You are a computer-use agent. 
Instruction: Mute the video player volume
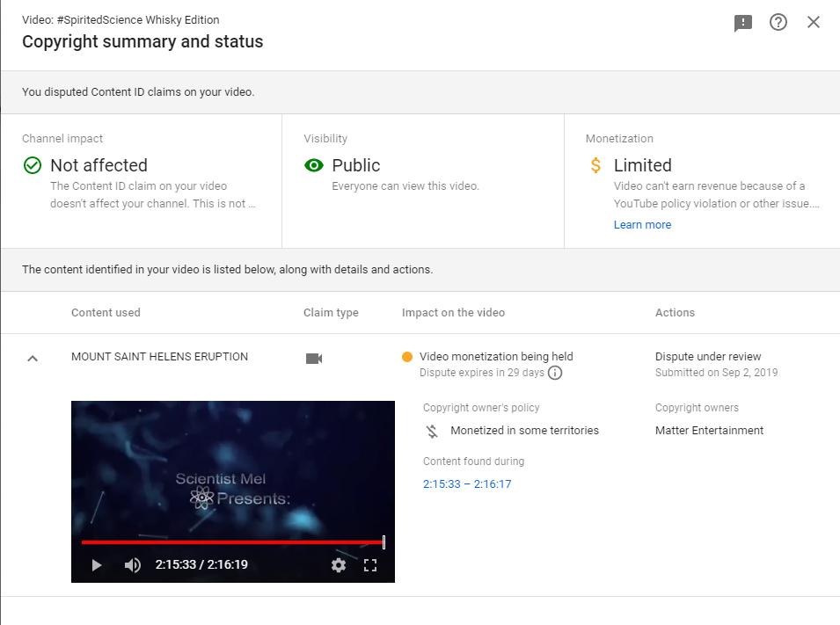[x=132, y=565]
